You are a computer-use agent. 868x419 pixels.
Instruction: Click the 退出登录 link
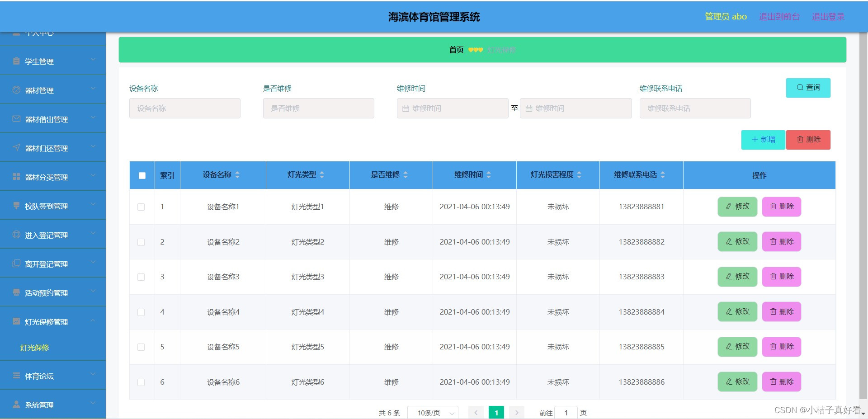pyautogui.click(x=828, y=17)
